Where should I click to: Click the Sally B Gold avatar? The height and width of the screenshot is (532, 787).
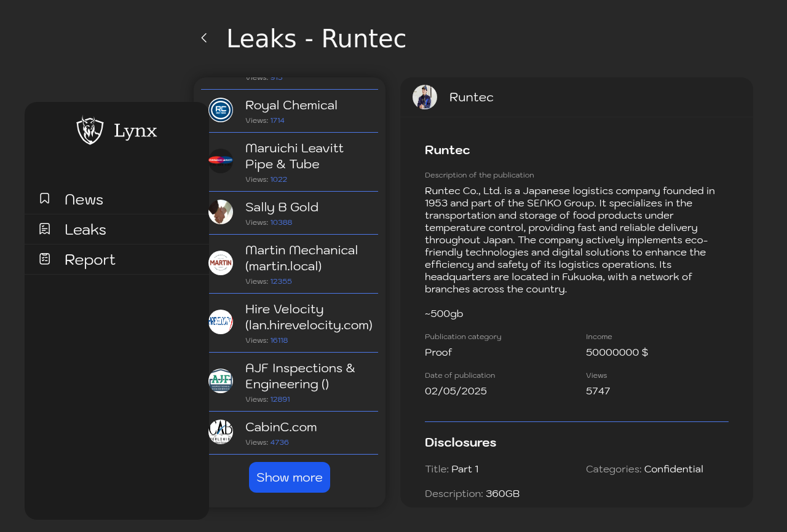tap(221, 212)
